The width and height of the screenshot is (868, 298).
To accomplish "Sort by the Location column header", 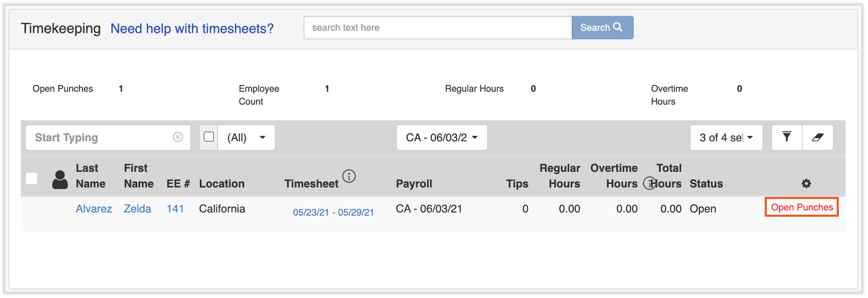I will point(222,183).
